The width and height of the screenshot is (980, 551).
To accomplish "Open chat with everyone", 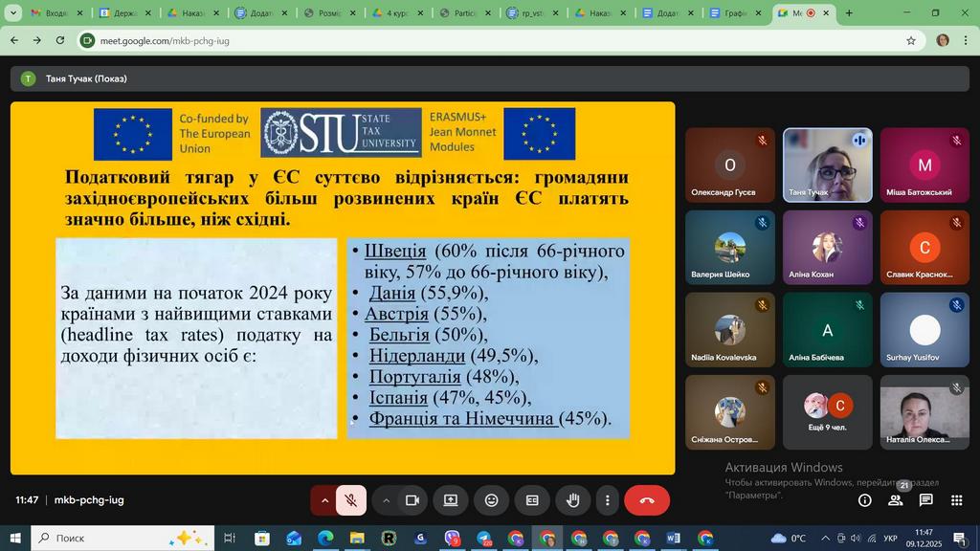I will tap(926, 500).
